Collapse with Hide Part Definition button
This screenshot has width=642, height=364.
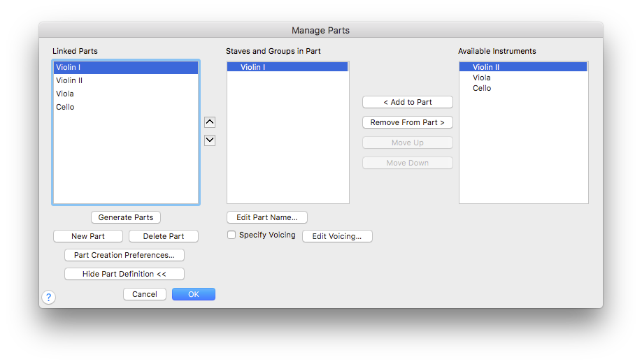[124, 274]
